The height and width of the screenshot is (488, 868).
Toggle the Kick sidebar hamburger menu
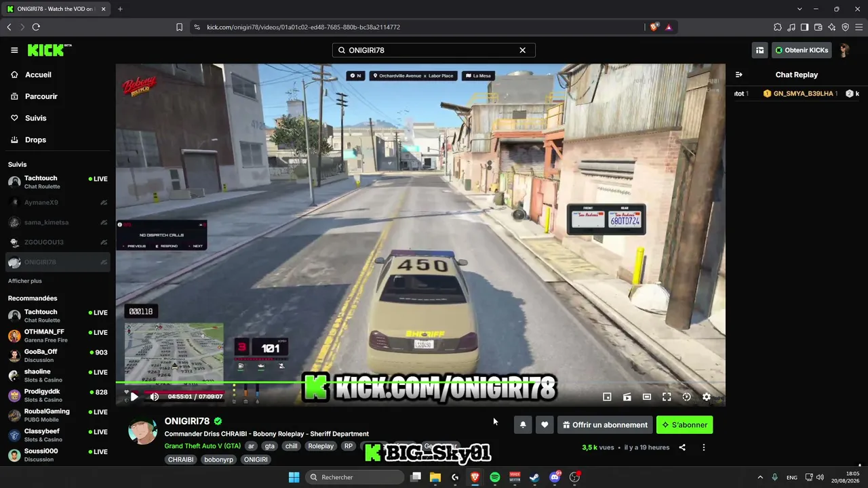click(x=14, y=50)
